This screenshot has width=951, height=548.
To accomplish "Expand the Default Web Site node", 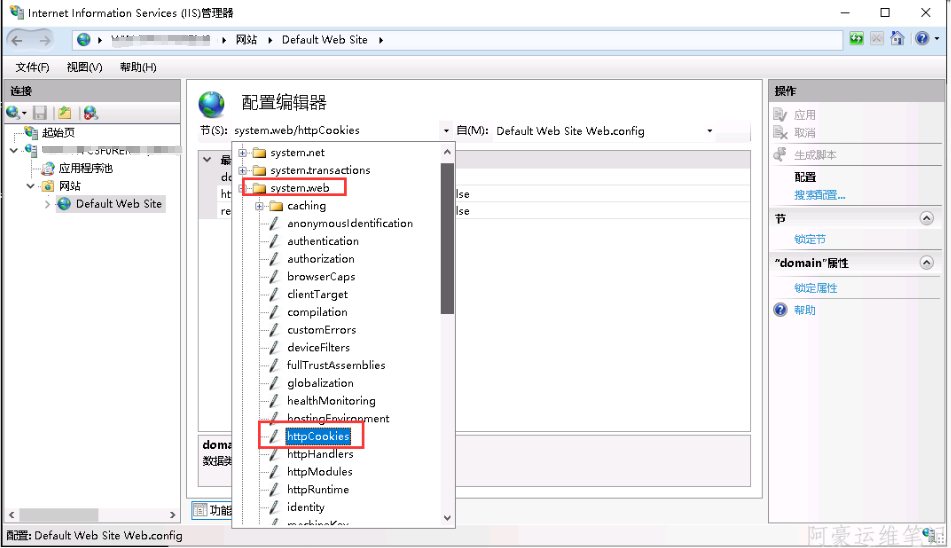I will click(x=47, y=204).
